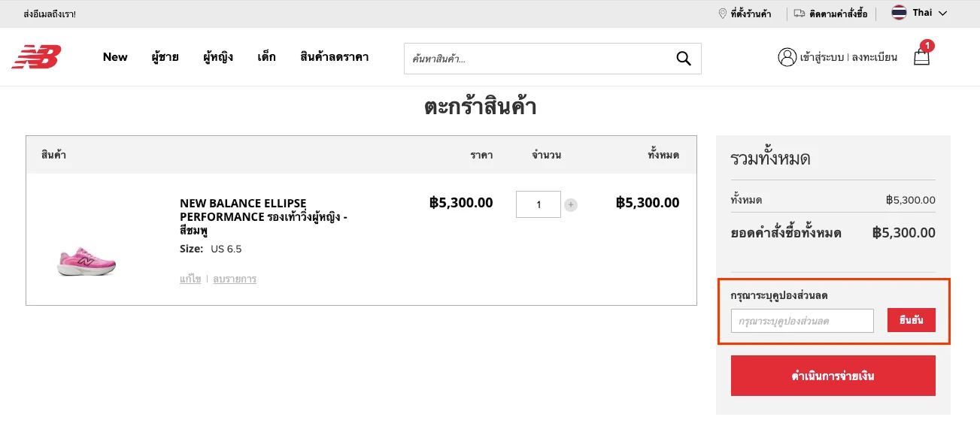Click the ยืนยัน coupon button
Viewport: 980px width, 441px height.
click(912, 320)
